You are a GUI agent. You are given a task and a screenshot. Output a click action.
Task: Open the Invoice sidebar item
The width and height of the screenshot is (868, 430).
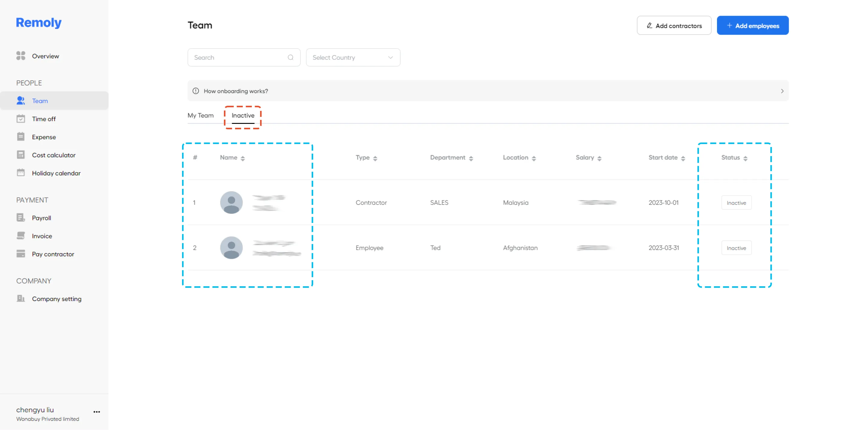click(42, 236)
